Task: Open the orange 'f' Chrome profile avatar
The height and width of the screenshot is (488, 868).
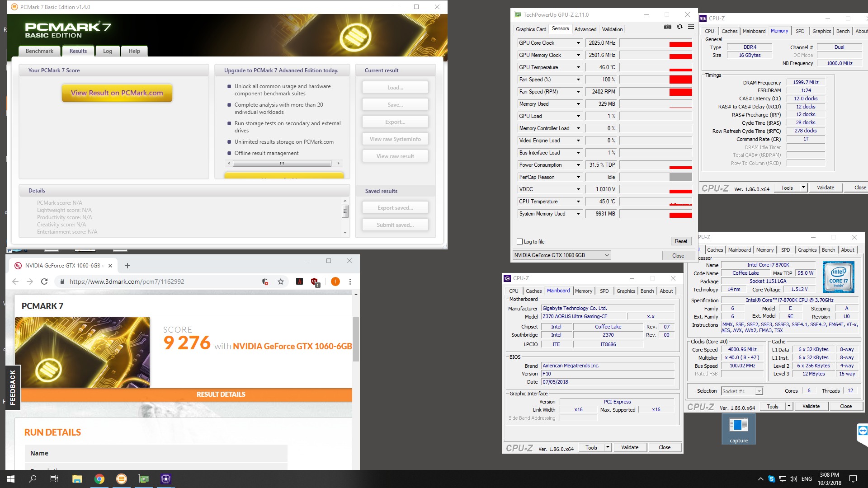Action: (x=335, y=282)
